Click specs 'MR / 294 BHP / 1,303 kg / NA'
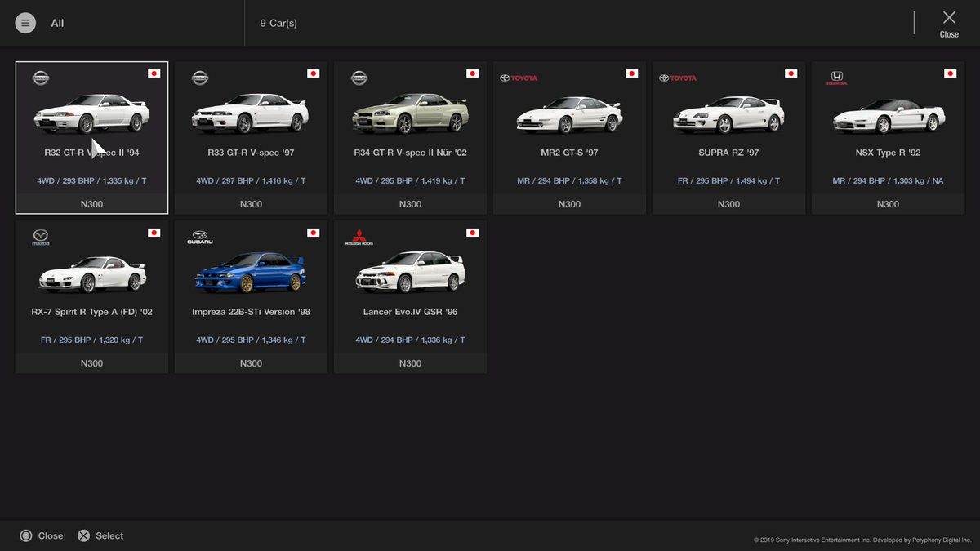 (x=888, y=181)
